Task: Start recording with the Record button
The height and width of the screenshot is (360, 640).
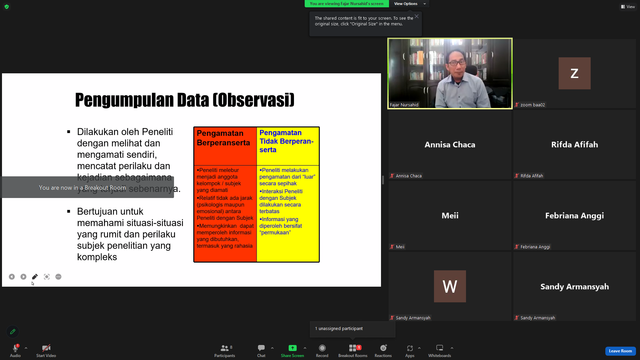Action: tap(322, 350)
